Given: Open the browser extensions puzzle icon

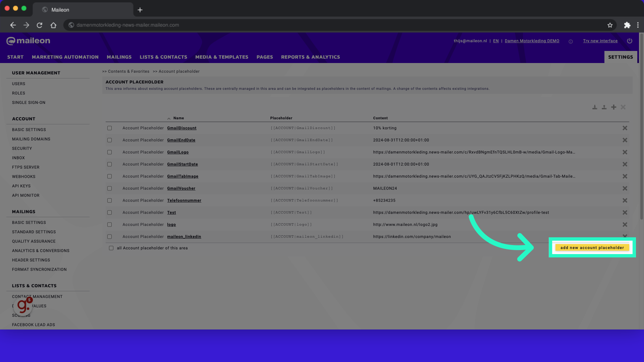Looking at the screenshot, I should coord(627,25).
